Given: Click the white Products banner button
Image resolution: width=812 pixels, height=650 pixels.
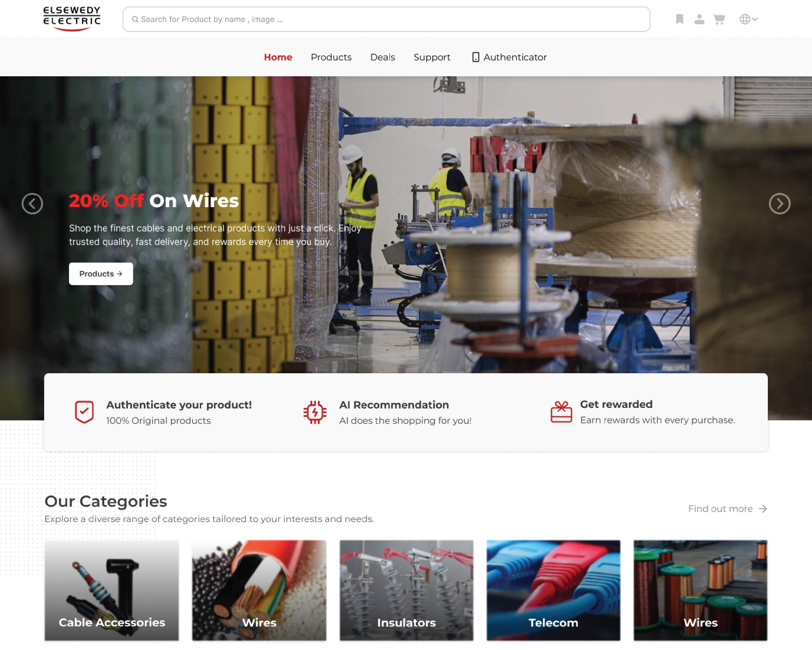Looking at the screenshot, I should tap(101, 274).
